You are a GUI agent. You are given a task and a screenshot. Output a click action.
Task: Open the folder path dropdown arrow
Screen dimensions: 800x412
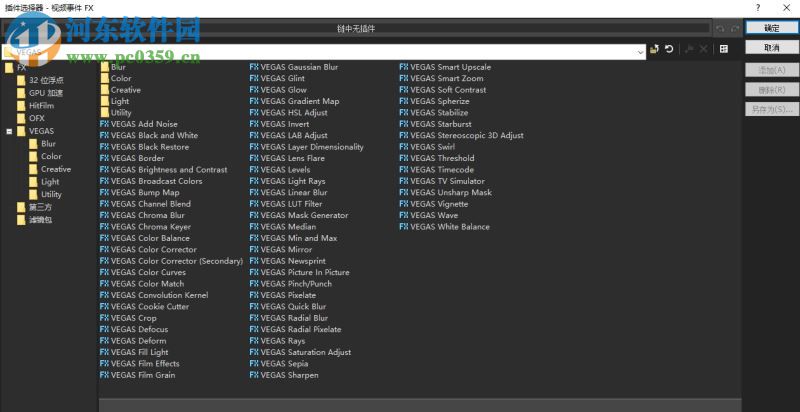641,52
